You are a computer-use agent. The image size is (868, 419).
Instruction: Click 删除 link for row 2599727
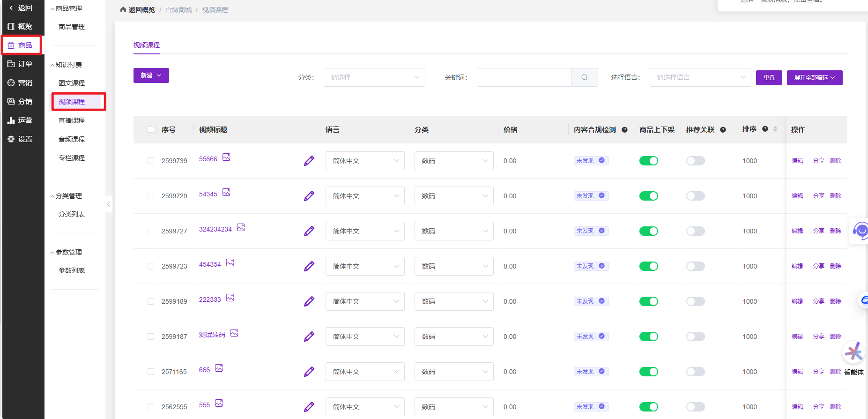(x=835, y=231)
